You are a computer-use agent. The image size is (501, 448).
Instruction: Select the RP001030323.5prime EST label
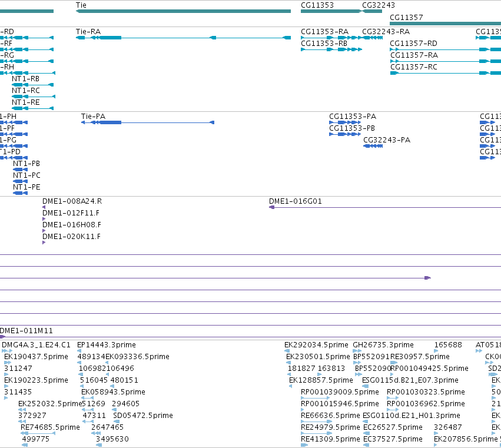point(426,392)
